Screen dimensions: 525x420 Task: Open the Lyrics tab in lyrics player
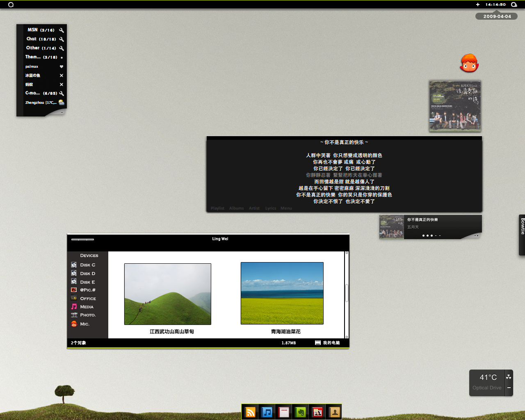[271, 208]
